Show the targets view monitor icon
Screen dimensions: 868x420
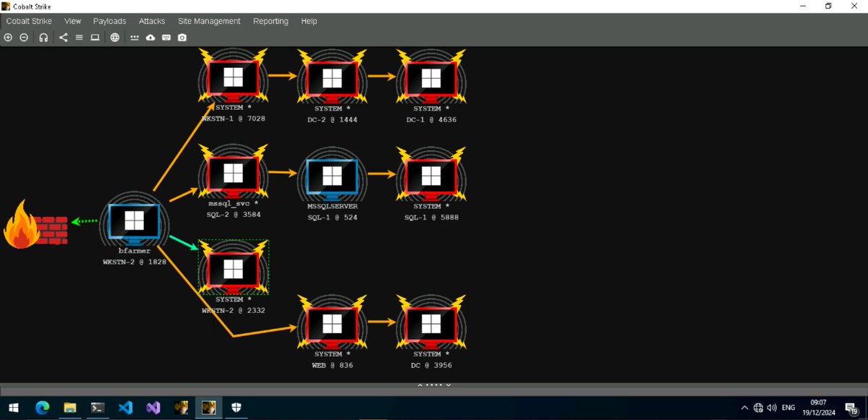point(95,38)
